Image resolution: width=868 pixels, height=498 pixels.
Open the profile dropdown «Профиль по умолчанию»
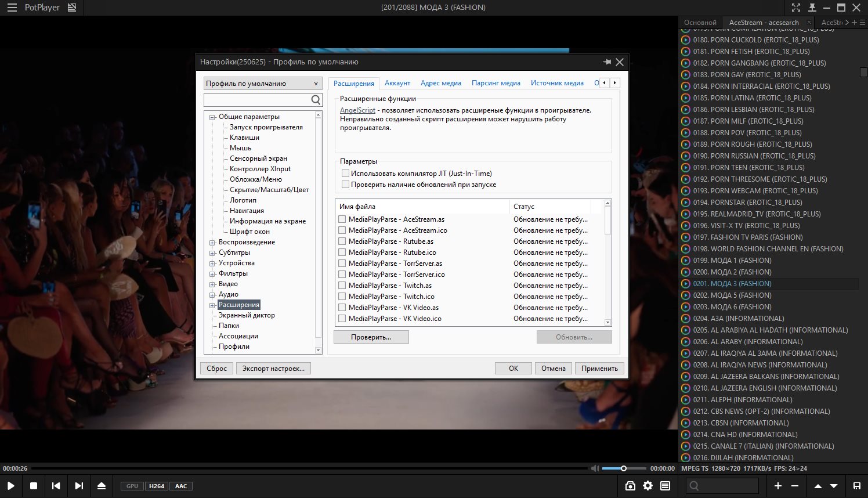coord(262,84)
